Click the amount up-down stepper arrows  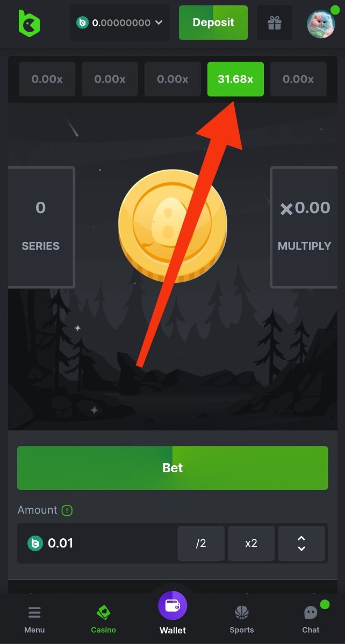click(301, 544)
